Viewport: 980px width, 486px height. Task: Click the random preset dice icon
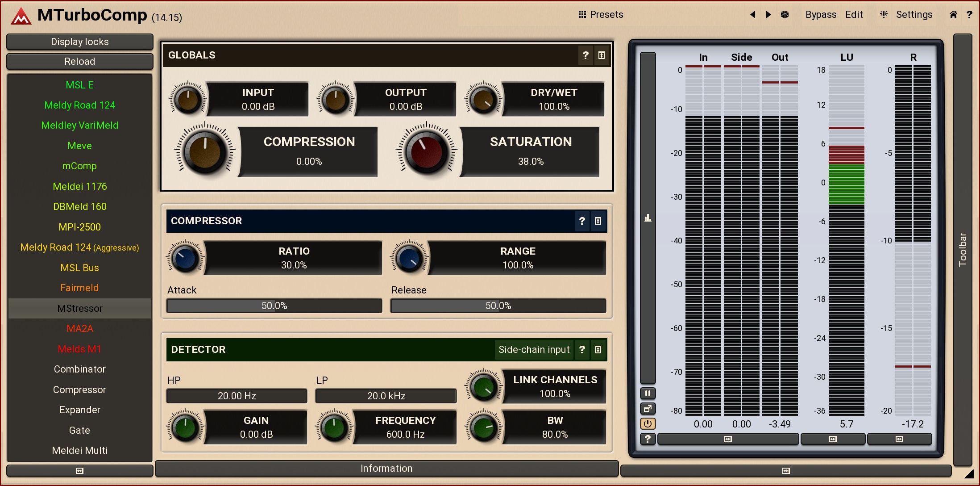[785, 15]
